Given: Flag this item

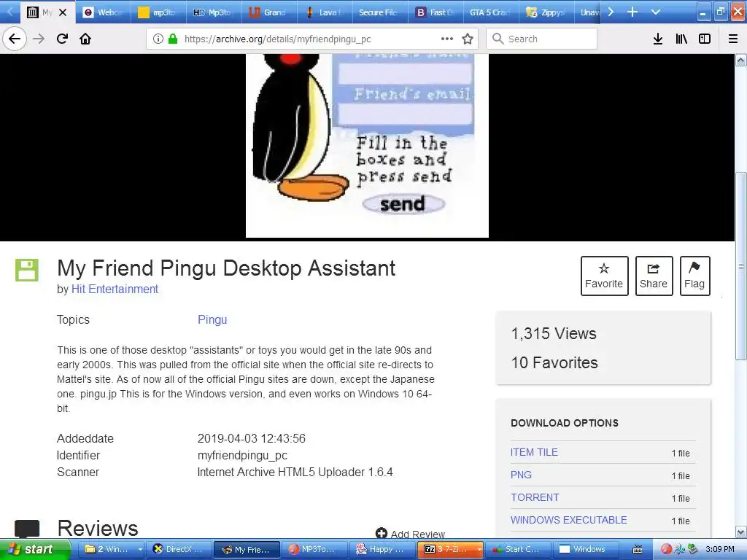Looking at the screenshot, I should (x=694, y=276).
